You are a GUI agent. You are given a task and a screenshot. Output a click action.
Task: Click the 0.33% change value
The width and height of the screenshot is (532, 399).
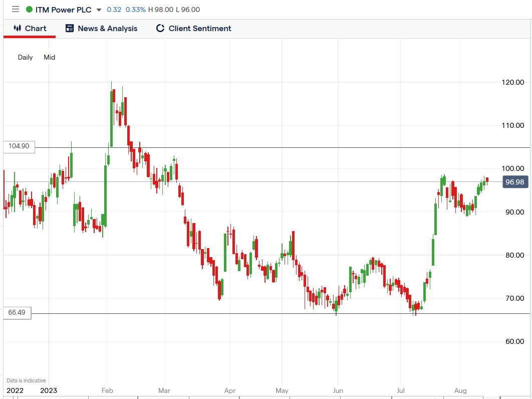click(x=135, y=10)
